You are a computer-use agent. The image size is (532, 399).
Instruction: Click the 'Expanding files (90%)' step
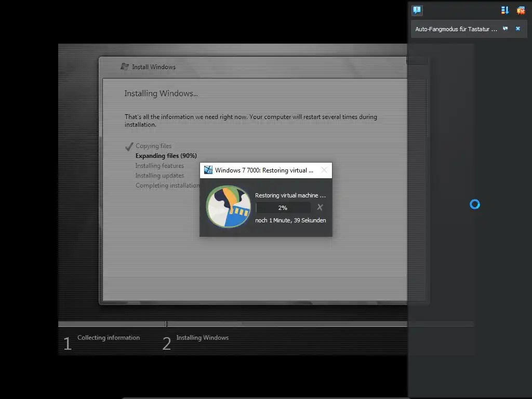pos(166,156)
